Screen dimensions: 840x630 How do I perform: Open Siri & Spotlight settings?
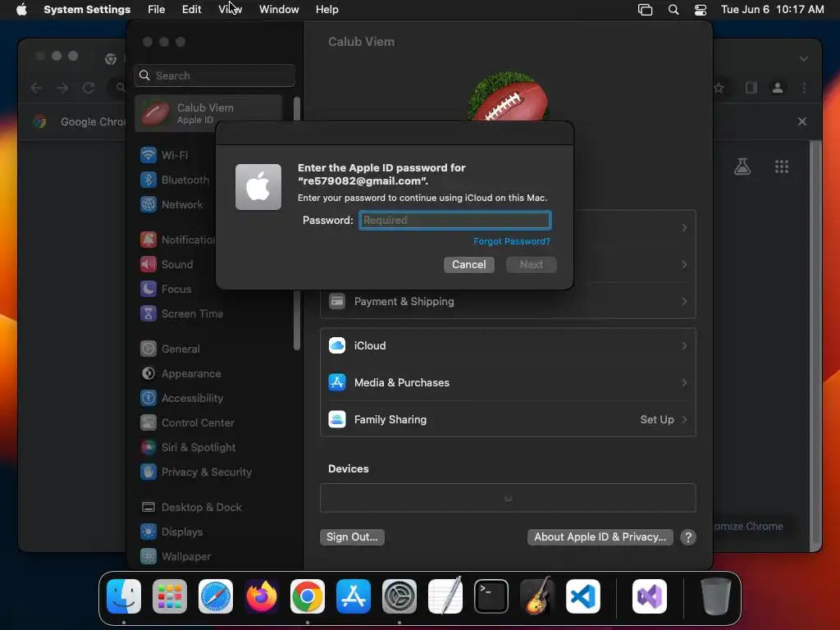(188, 447)
